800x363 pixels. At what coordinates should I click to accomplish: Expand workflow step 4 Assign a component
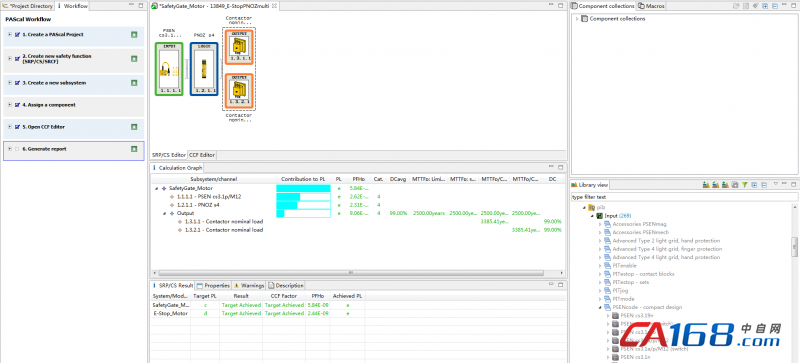[10, 105]
